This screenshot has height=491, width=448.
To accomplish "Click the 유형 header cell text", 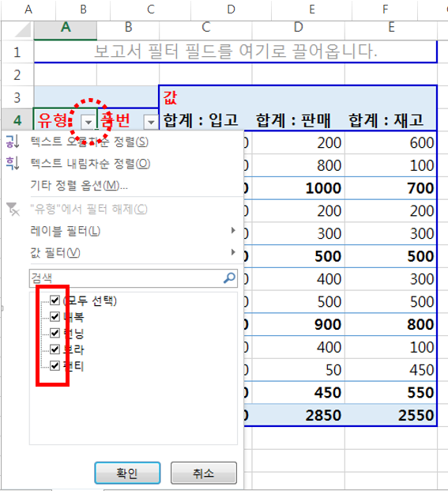I will [x=53, y=120].
